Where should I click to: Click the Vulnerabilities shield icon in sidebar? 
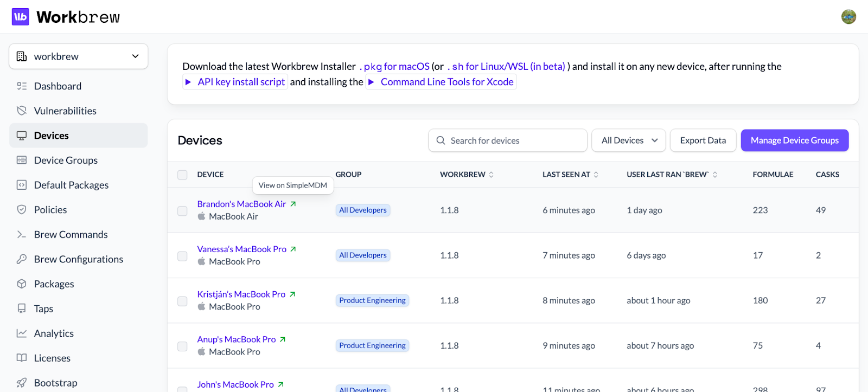[x=22, y=111]
